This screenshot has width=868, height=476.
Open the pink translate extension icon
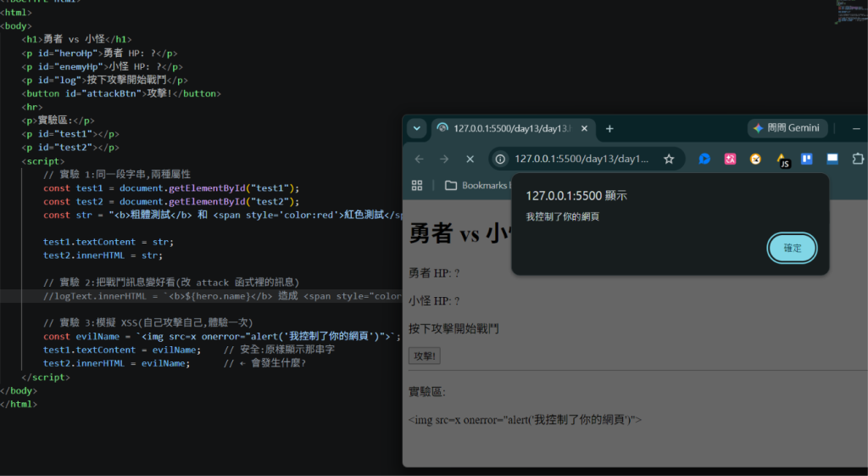coord(730,159)
